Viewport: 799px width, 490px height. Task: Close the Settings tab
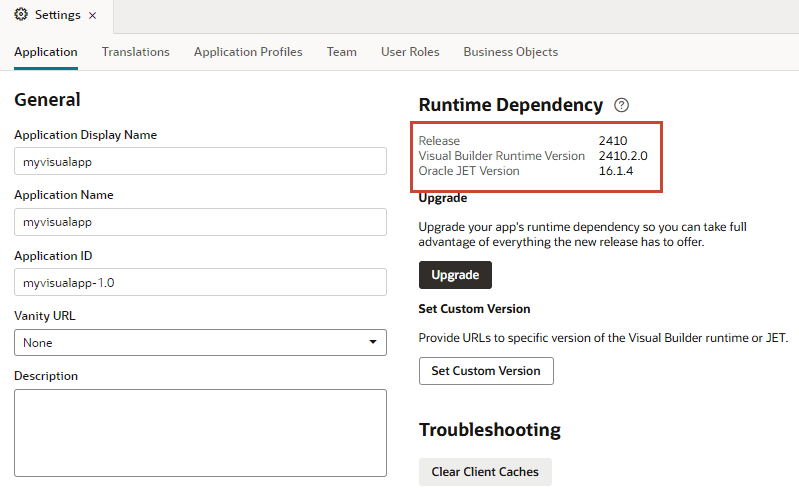[x=93, y=16]
